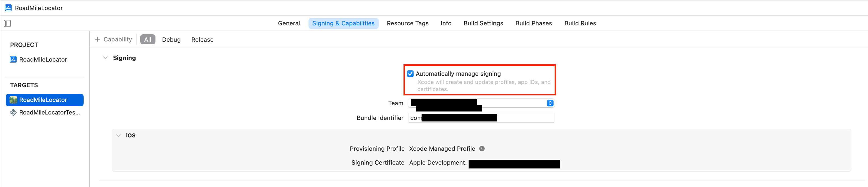Screen dimensions: 868x187
Task: Open the Team dropdown menu
Action: (x=550, y=103)
